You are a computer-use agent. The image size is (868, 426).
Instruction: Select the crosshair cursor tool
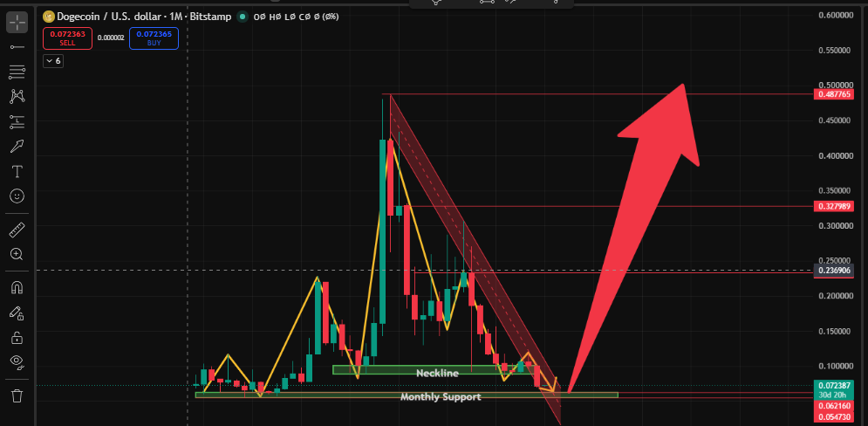tap(17, 22)
